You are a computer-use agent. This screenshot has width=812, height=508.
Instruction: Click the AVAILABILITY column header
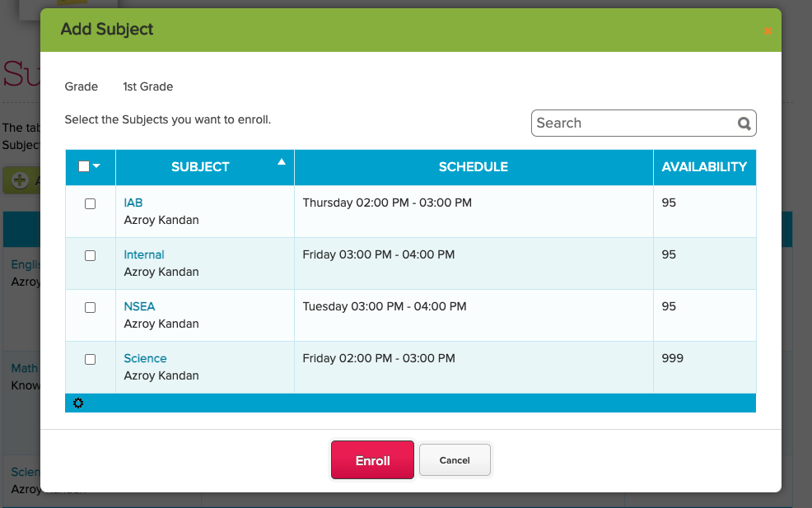pos(704,167)
